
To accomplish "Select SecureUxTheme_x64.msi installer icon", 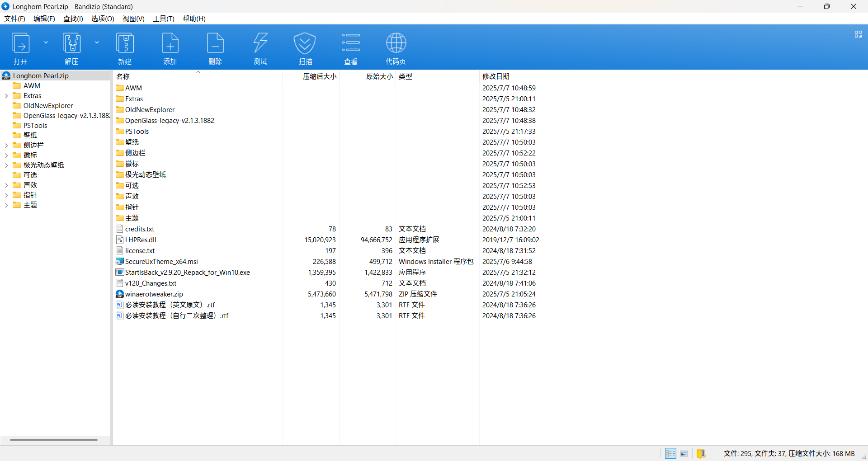I will tap(120, 262).
